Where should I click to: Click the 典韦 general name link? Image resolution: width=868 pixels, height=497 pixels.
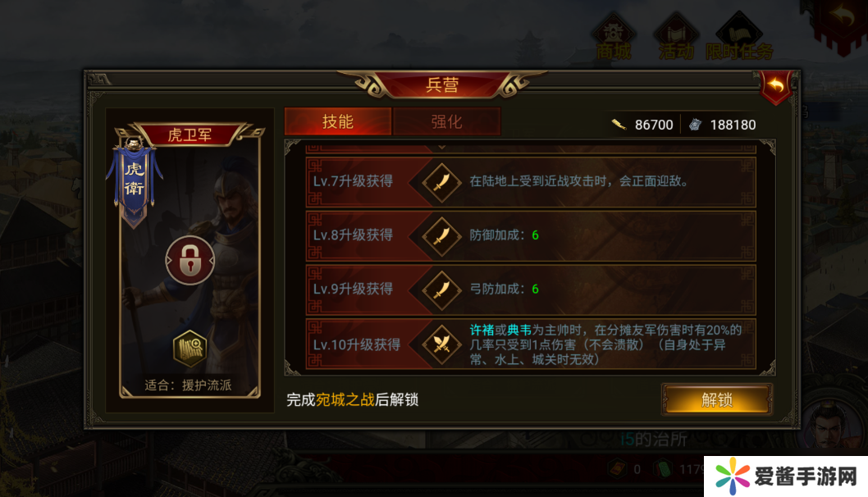[519, 331]
